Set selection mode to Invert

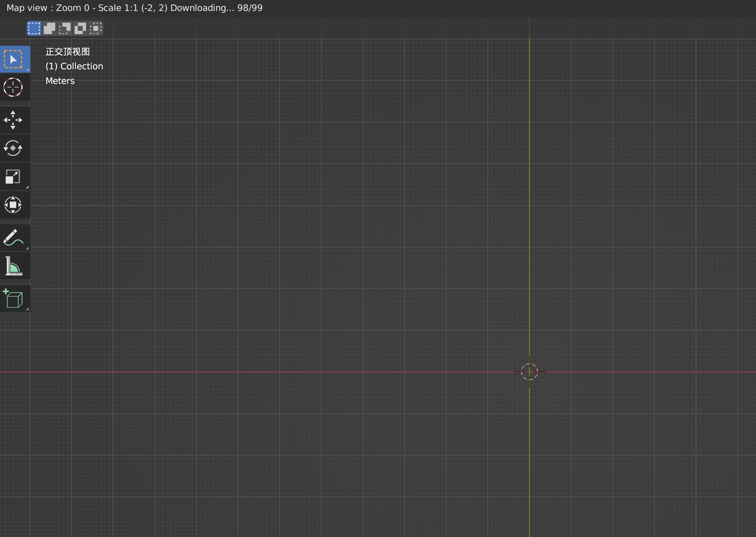click(80, 28)
